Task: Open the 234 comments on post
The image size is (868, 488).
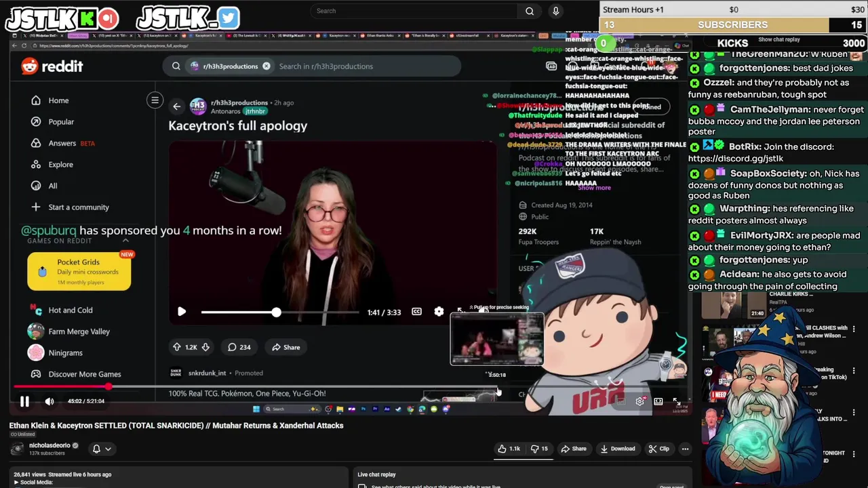Action: click(239, 347)
